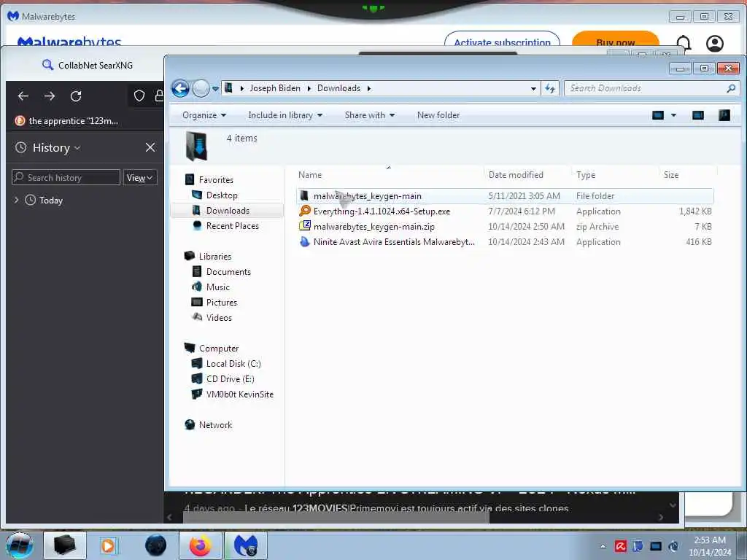The height and width of the screenshot is (560, 747).
Task: Go forward in the browser window
Action: tap(50, 96)
